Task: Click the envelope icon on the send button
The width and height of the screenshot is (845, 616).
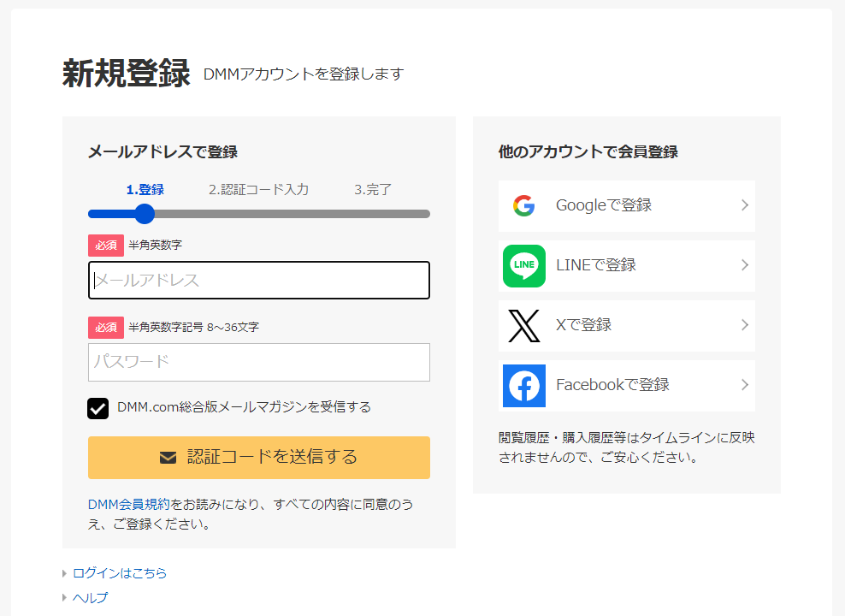Action: coord(168,458)
